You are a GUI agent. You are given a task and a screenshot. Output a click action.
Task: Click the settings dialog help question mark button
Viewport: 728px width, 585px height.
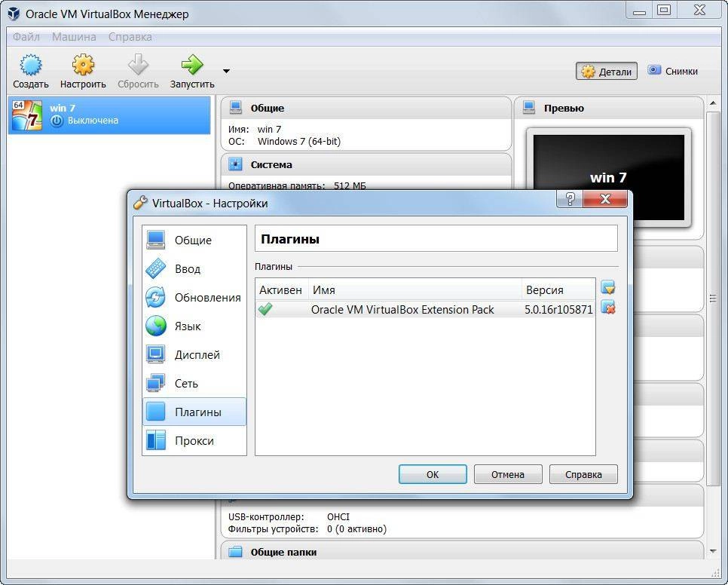tap(570, 199)
